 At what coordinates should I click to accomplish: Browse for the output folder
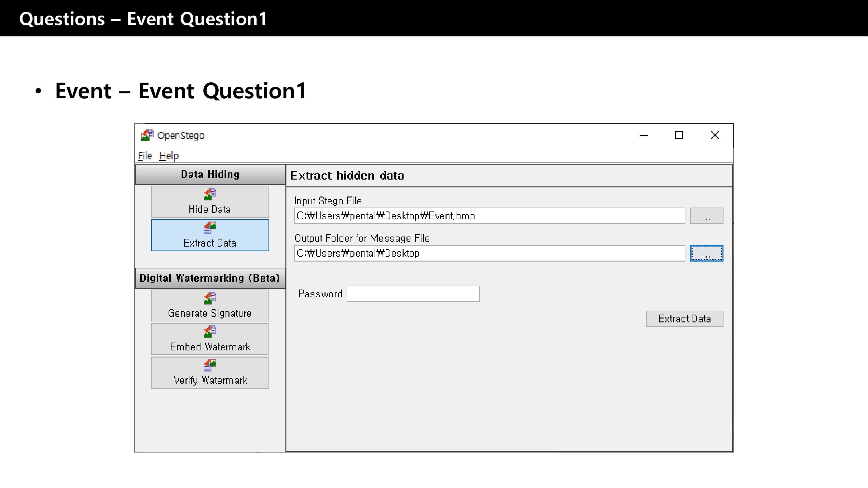(706, 253)
